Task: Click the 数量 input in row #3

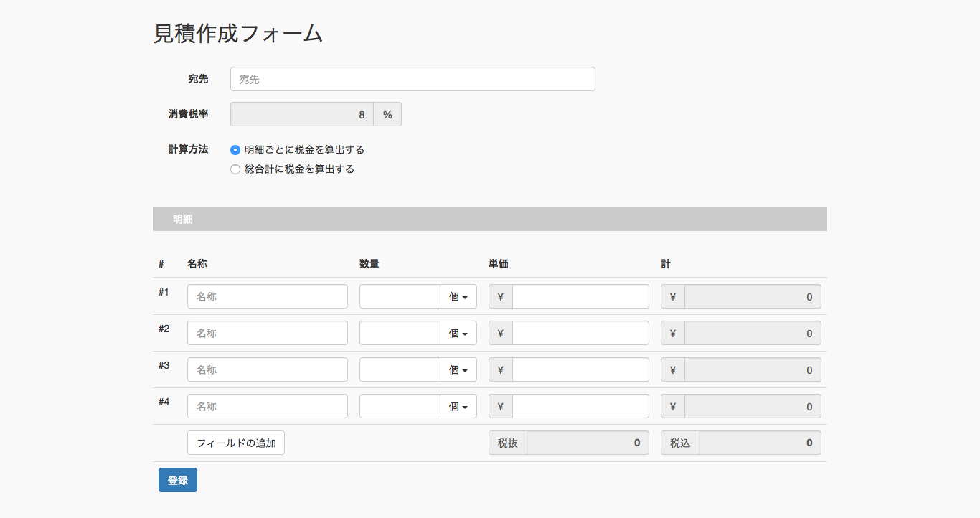Action: tap(400, 369)
